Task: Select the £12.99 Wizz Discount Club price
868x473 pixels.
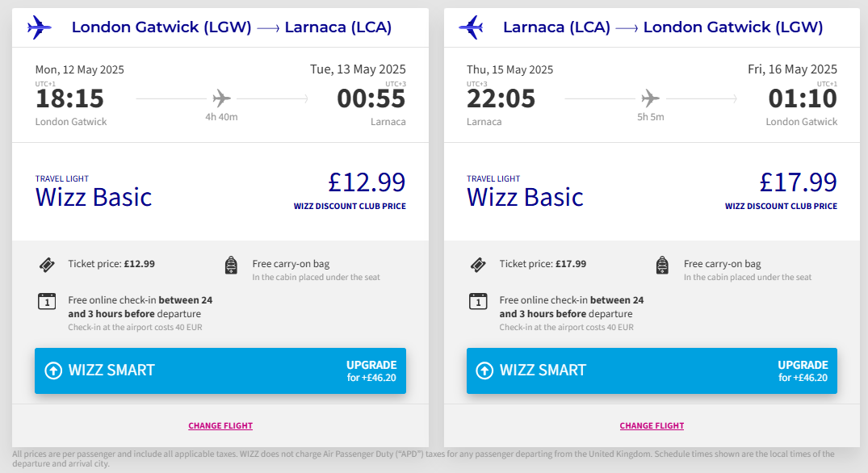Action: 366,183
